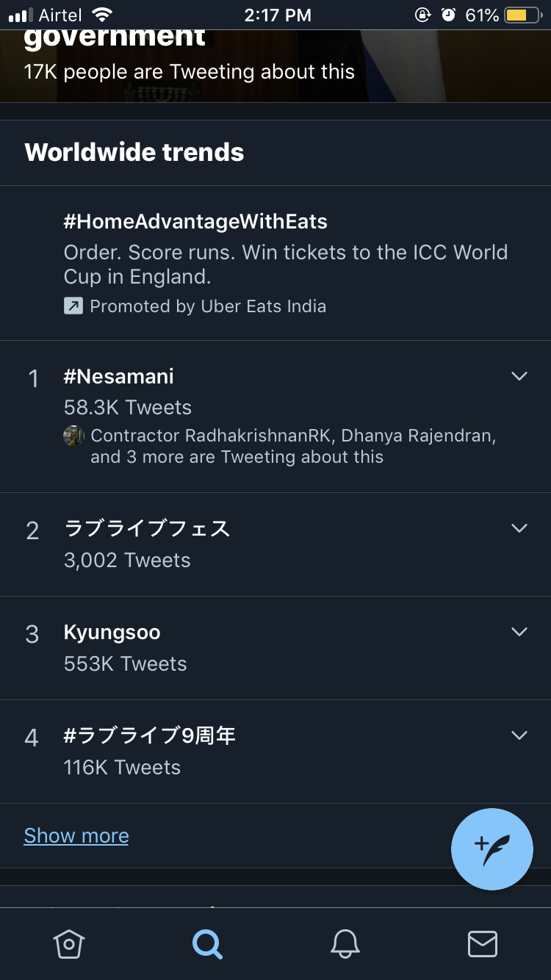
Task: Tap Contractor RadhakrishnanRK's profile avatar
Action: point(73,436)
